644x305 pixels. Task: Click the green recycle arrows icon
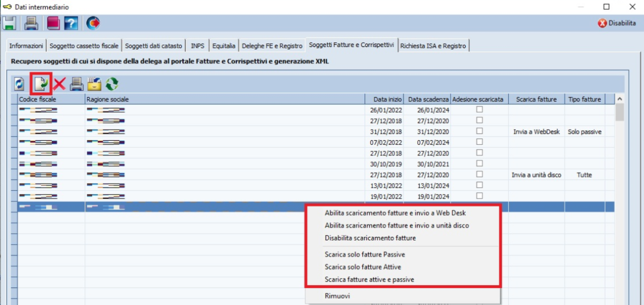pos(112,84)
